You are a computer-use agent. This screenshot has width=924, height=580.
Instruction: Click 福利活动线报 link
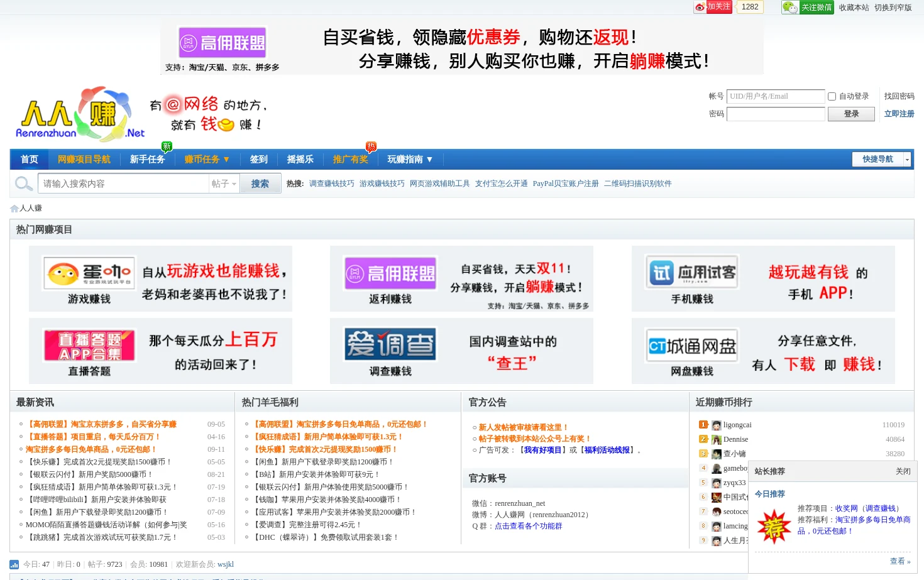tap(607, 450)
